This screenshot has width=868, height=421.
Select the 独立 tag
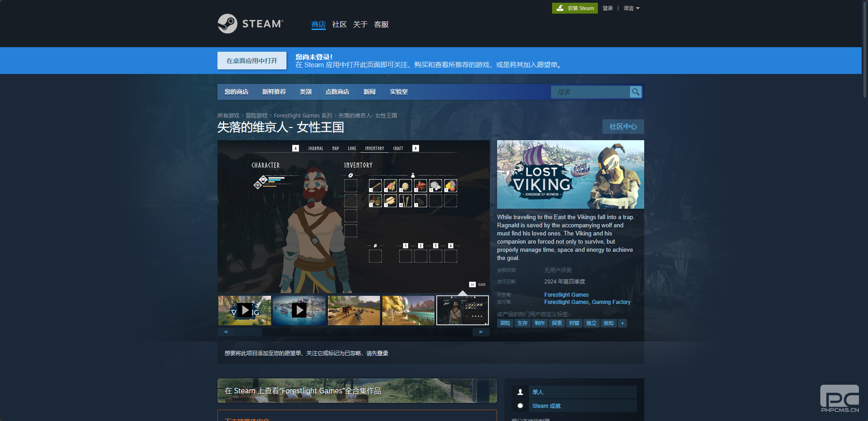[592, 323]
